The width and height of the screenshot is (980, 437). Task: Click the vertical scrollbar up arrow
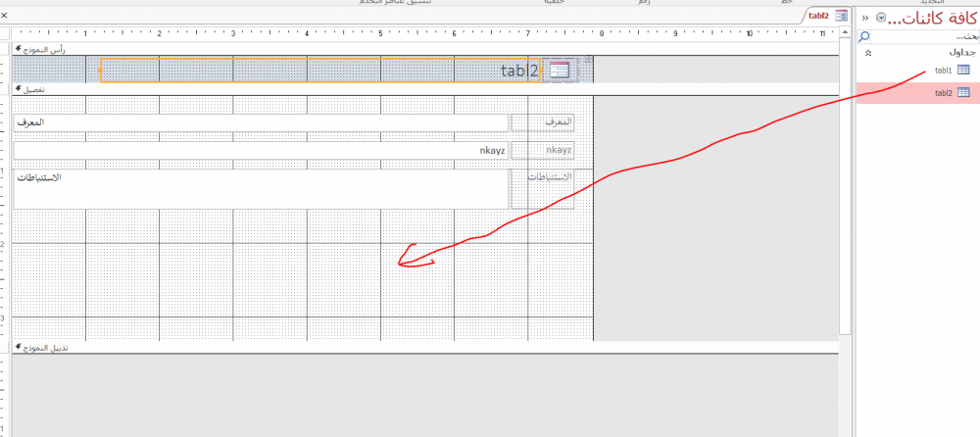click(x=846, y=31)
